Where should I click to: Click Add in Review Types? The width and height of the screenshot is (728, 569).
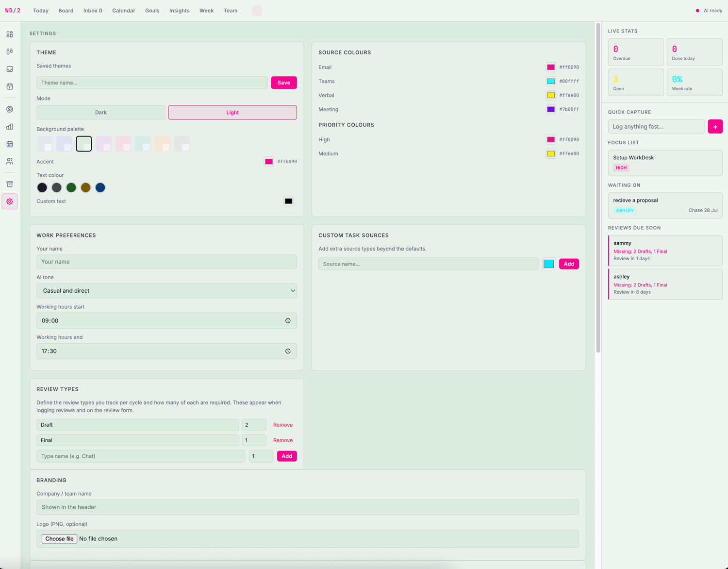pos(287,456)
